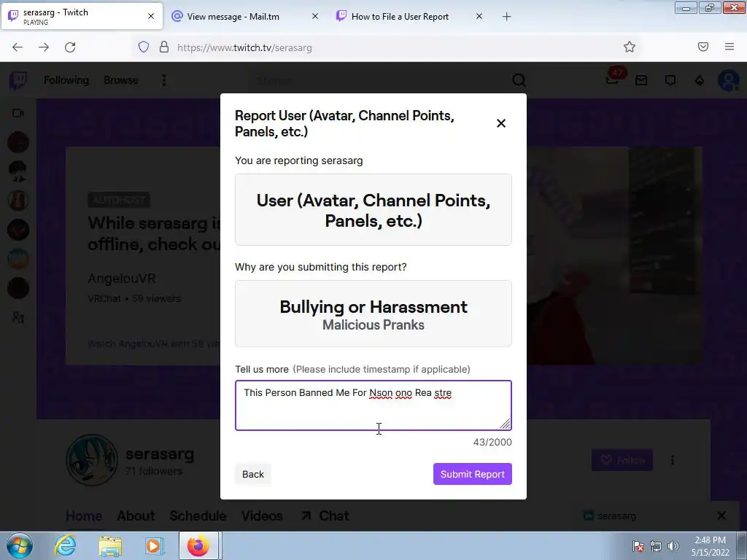Open the Firefox hamburger menu

coord(729,47)
